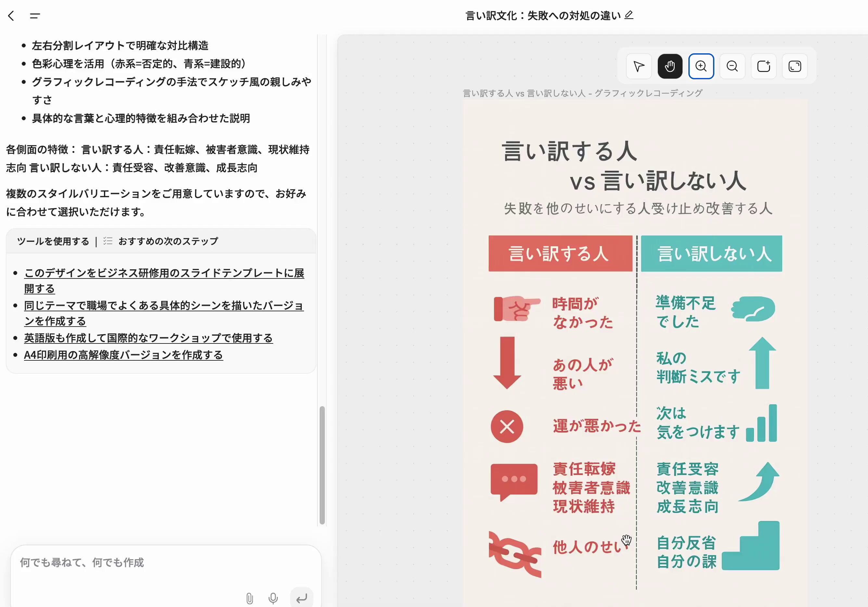Click the back arrow icon
Screen dimensions: 868x607
coord(11,16)
